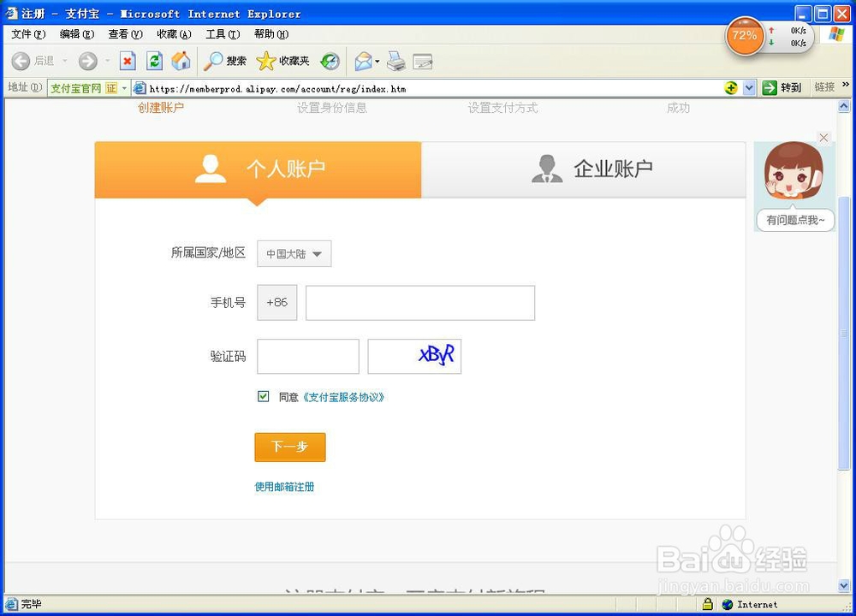Open the 工具(T) menu
This screenshot has width=856, height=616.
(x=223, y=34)
